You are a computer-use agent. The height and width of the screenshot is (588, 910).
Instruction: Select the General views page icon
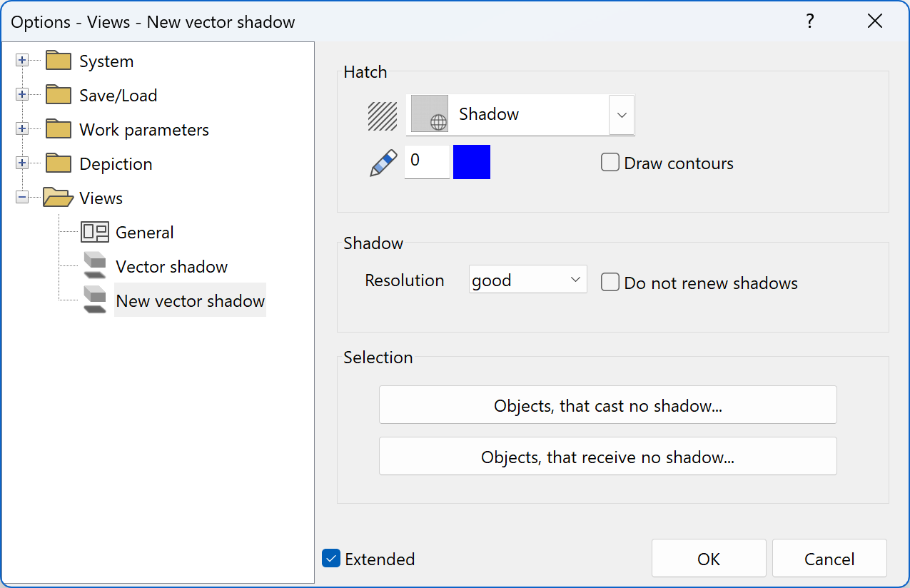click(x=95, y=232)
